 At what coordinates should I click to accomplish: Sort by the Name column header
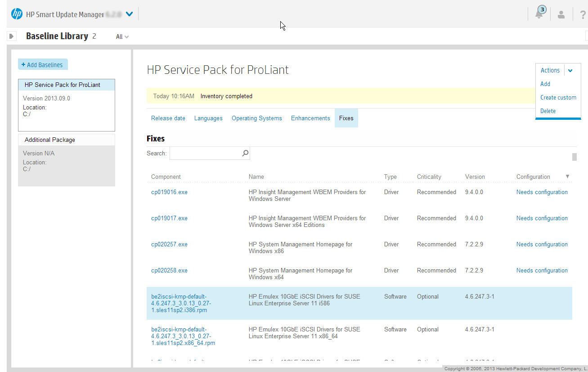256,177
